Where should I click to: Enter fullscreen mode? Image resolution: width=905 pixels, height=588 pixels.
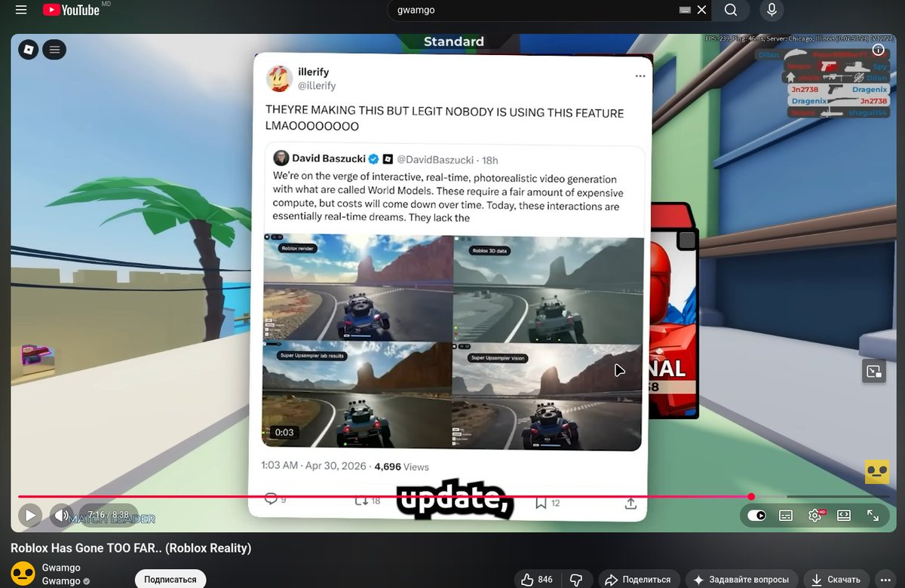point(873,516)
